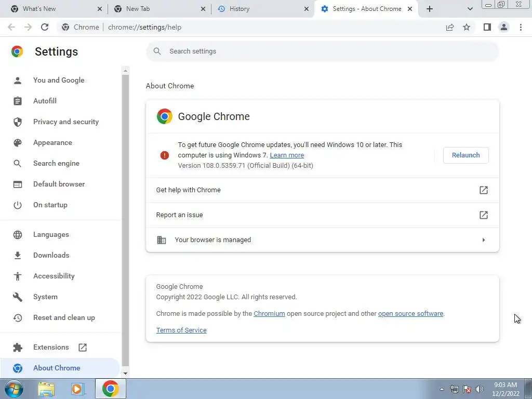Open the volume speaker tray icon
532x399 pixels.
coord(480,389)
